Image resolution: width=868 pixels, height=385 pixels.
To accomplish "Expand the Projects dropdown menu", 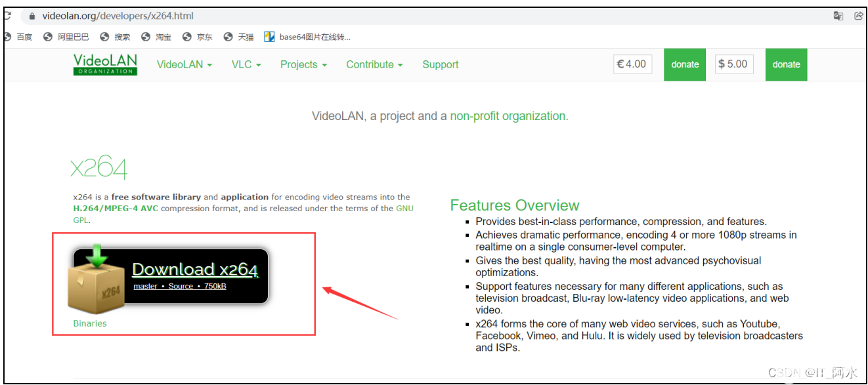I will (304, 64).
